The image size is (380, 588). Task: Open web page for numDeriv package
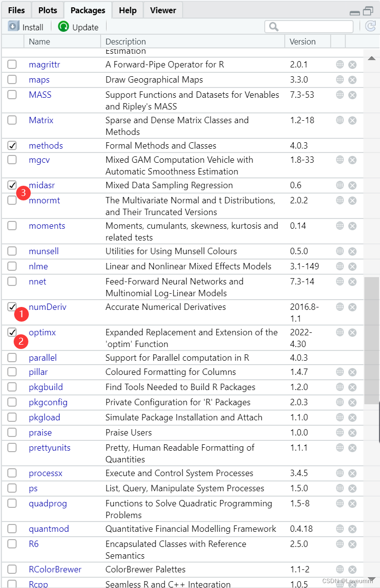340,307
